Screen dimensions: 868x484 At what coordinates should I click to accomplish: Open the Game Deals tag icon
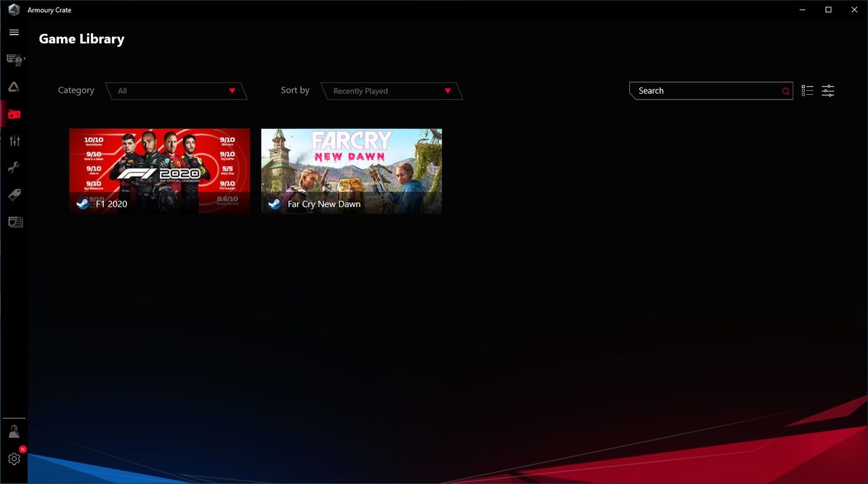pyautogui.click(x=14, y=195)
